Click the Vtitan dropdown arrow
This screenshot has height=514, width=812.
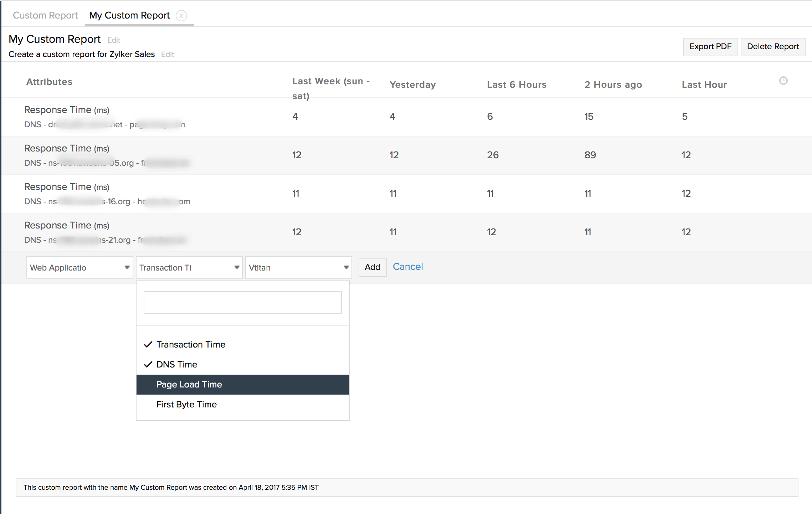[346, 267]
